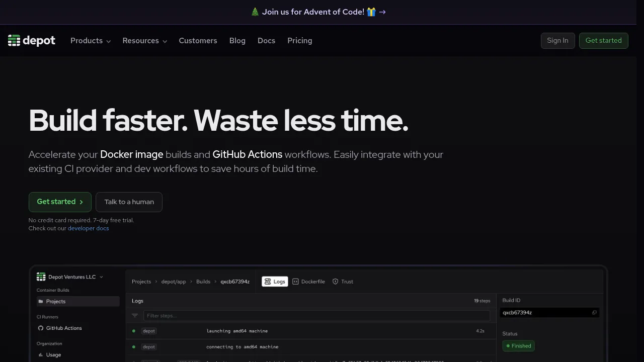Click the Talk to a human button
This screenshot has height=362, width=644.
click(x=129, y=202)
